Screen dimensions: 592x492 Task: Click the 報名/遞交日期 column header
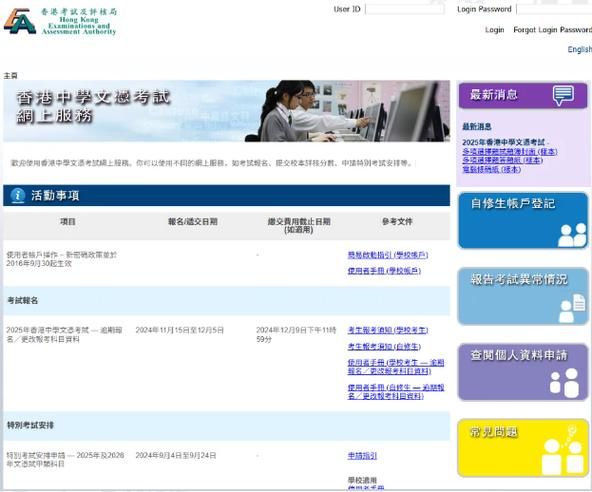[193, 222]
